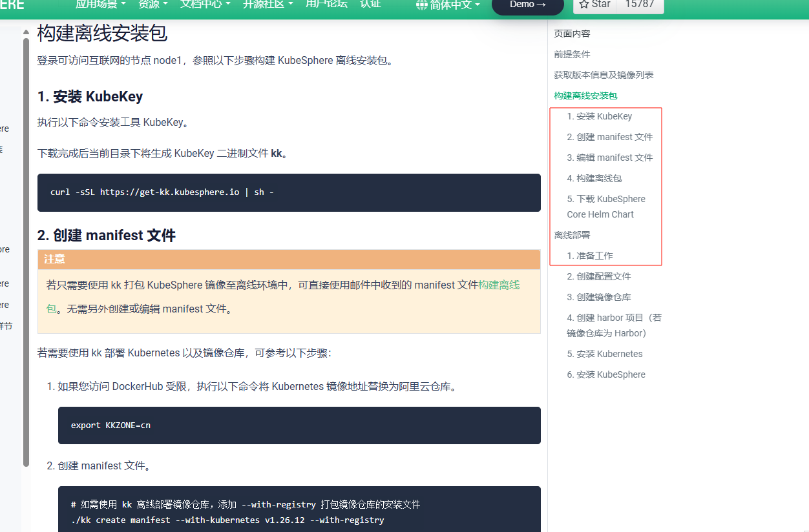
Task: Click the 'export KKZONE=cn' code block
Action: pyautogui.click(x=299, y=425)
